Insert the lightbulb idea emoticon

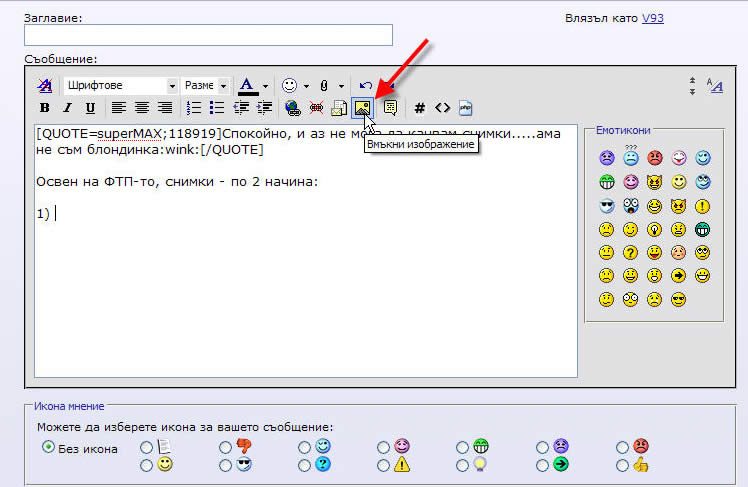coord(654,229)
